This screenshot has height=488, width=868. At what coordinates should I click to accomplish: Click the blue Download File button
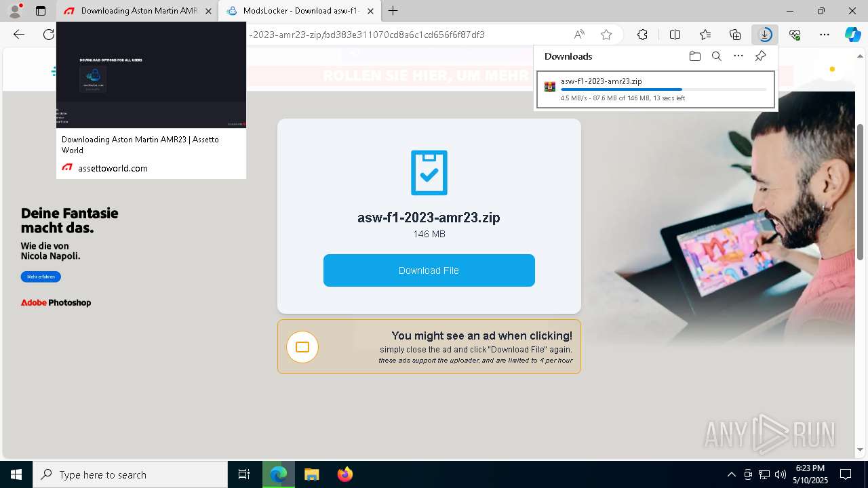pos(429,270)
